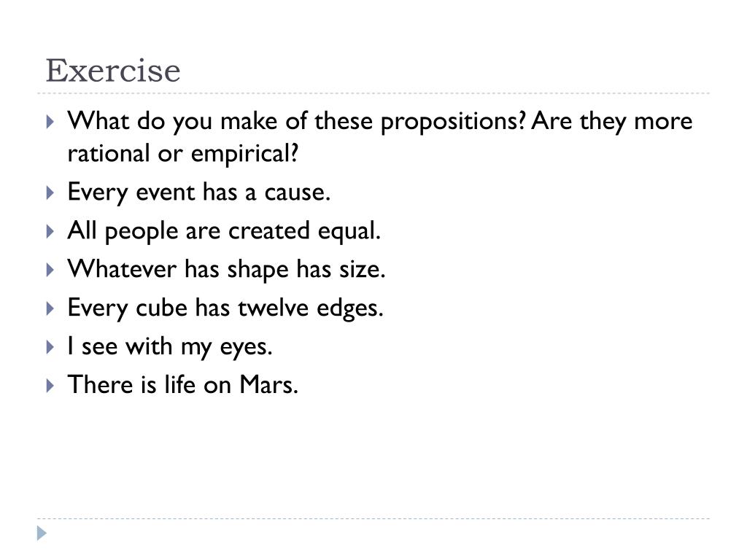747x560 pixels.
Task: Click the bullet arrow beside 'Every event has a cause'
Action: click(x=50, y=192)
